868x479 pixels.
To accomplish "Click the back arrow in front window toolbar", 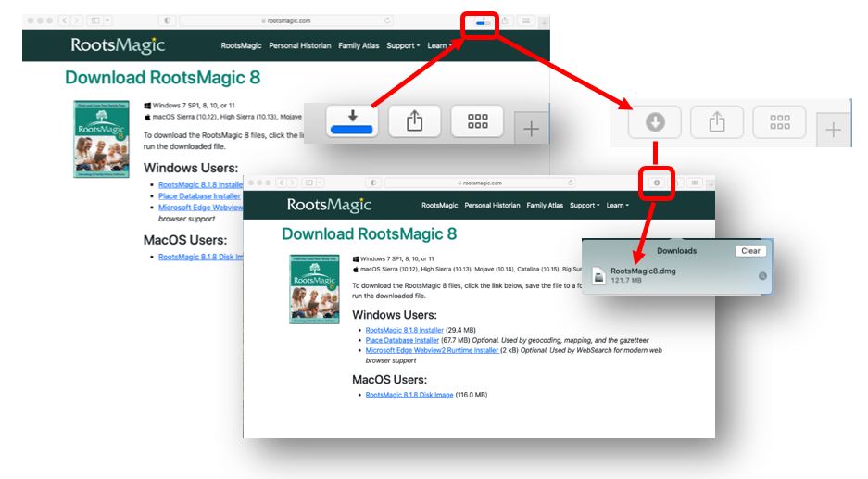I will (282, 183).
